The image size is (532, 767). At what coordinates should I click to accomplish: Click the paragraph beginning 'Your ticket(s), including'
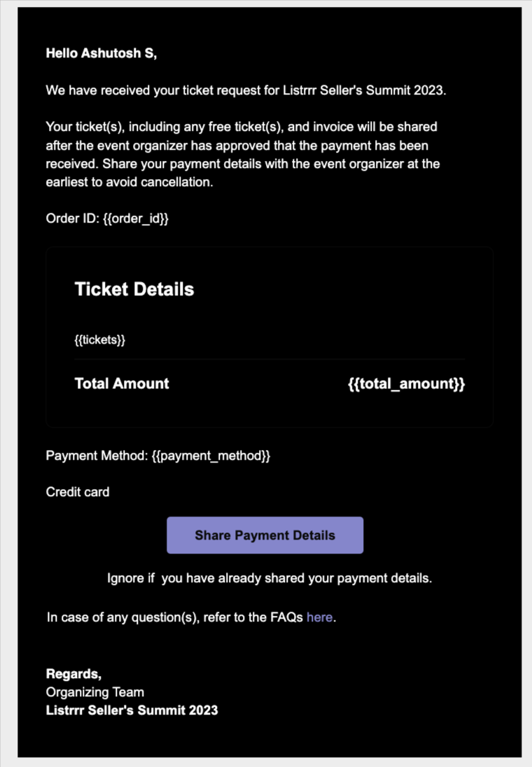241,127
